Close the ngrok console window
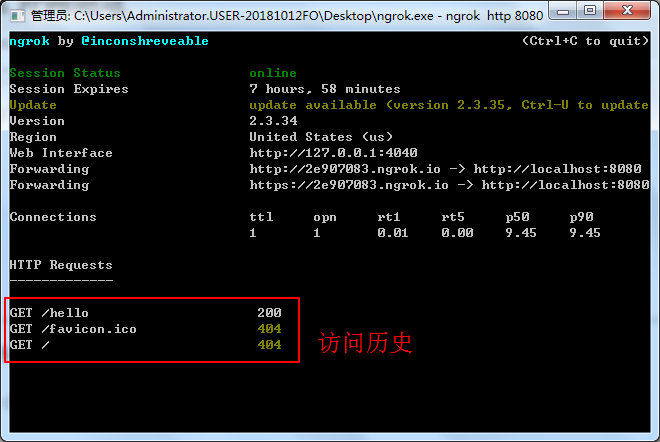This screenshot has width=660, height=442. coord(627,11)
